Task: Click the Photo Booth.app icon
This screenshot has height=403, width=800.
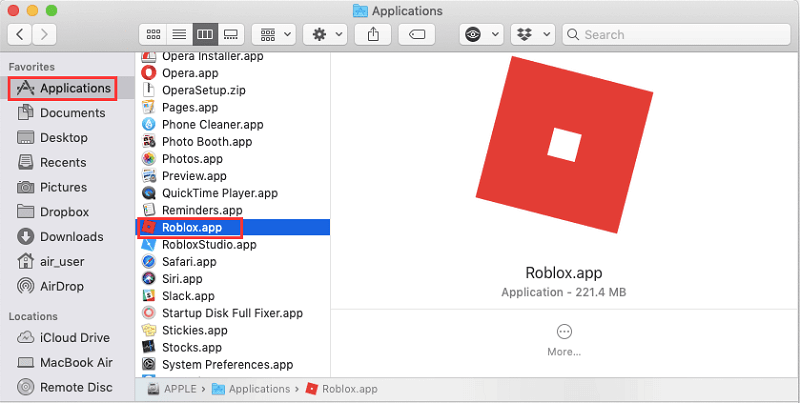Action: pyautogui.click(x=148, y=141)
